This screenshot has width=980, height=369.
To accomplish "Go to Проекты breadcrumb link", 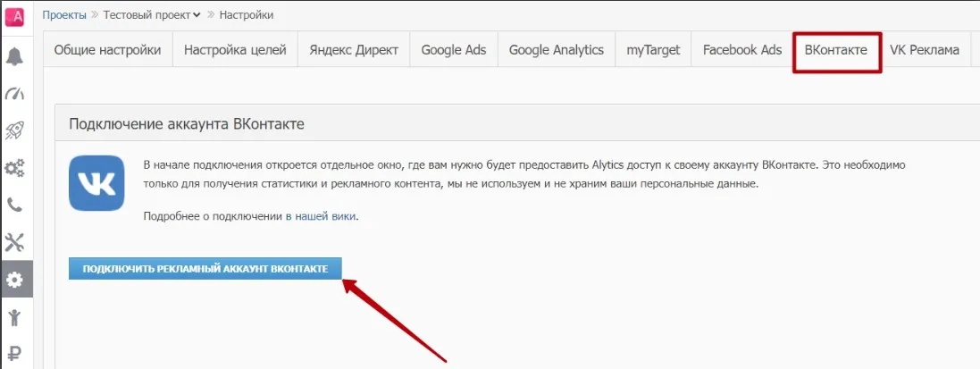I will pyautogui.click(x=64, y=15).
